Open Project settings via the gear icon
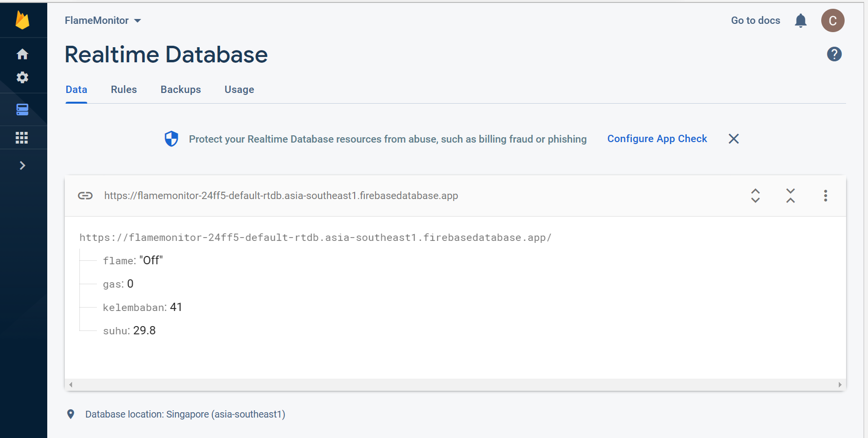 click(x=23, y=77)
